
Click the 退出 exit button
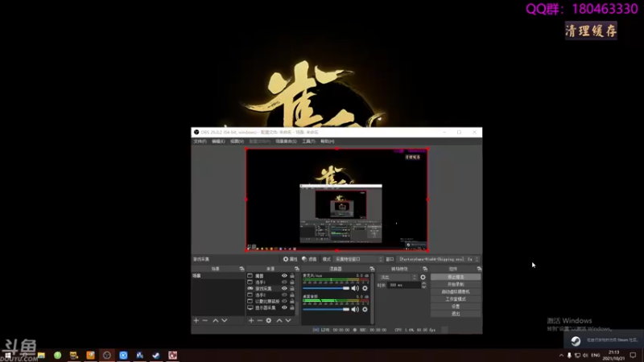pyautogui.click(x=456, y=314)
